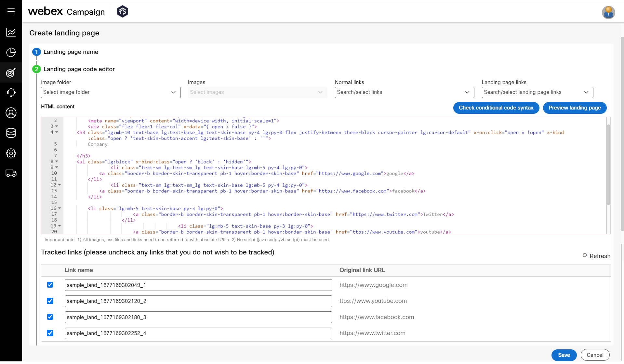The height and width of the screenshot is (364, 624).
Task: Click the webex Campaign logo
Action: pyautogui.click(x=66, y=12)
